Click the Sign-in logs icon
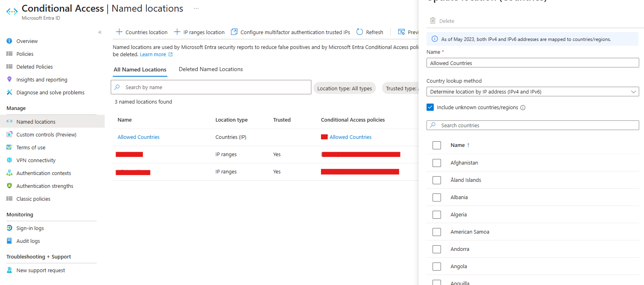This screenshot has height=285, width=644. (9, 228)
